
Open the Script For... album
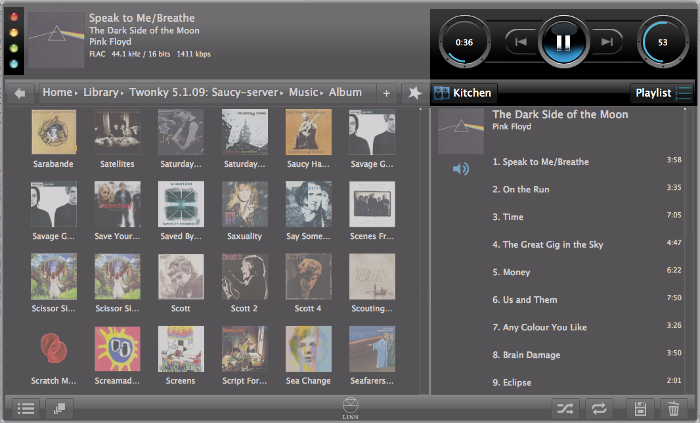point(245,356)
